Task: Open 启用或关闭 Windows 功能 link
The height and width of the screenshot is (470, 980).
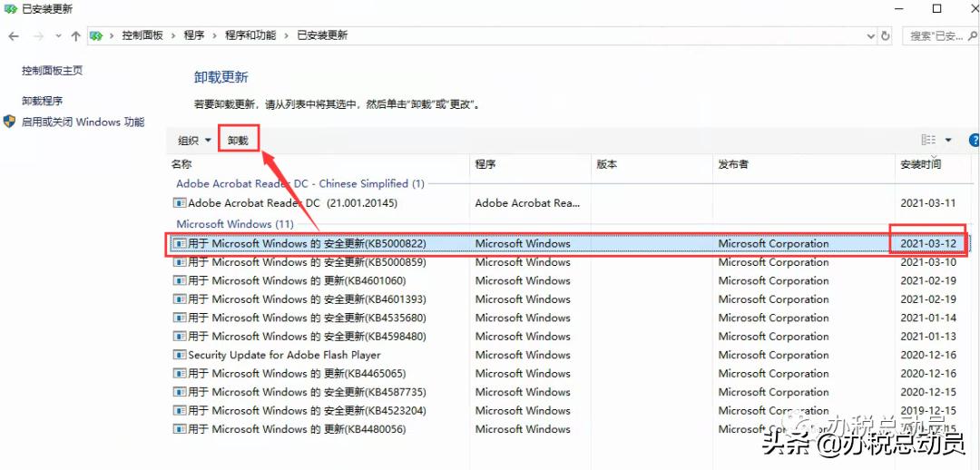Action: click(83, 122)
